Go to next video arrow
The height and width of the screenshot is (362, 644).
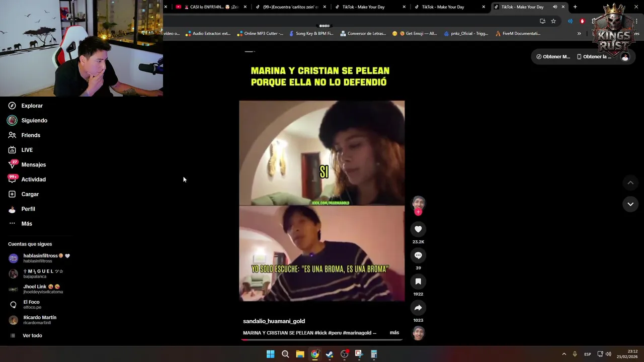(x=630, y=204)
